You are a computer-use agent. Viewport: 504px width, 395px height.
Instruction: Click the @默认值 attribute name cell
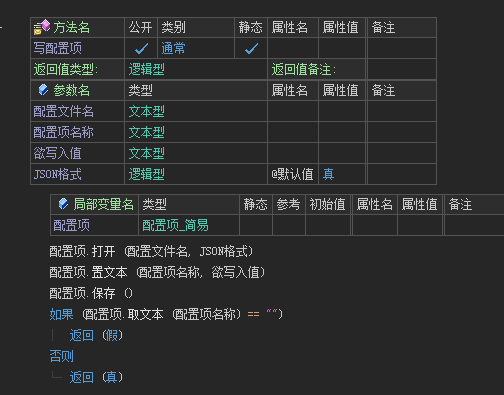click(292, 174)
